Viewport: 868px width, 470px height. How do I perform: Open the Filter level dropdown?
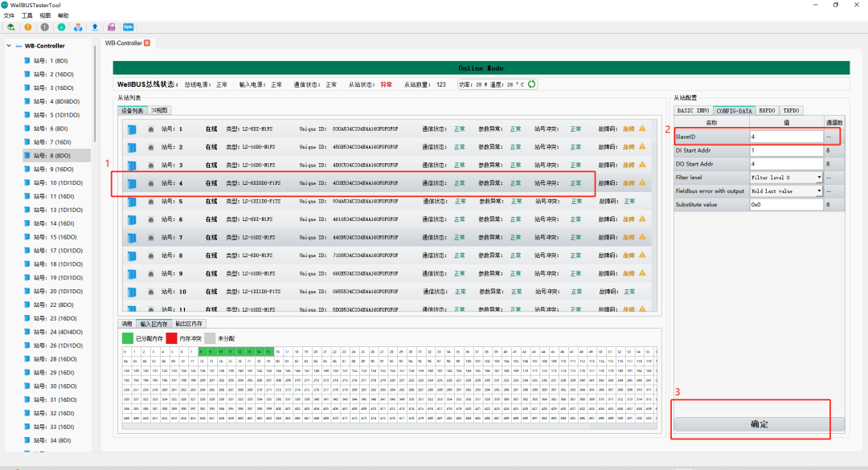coord(819,178)
